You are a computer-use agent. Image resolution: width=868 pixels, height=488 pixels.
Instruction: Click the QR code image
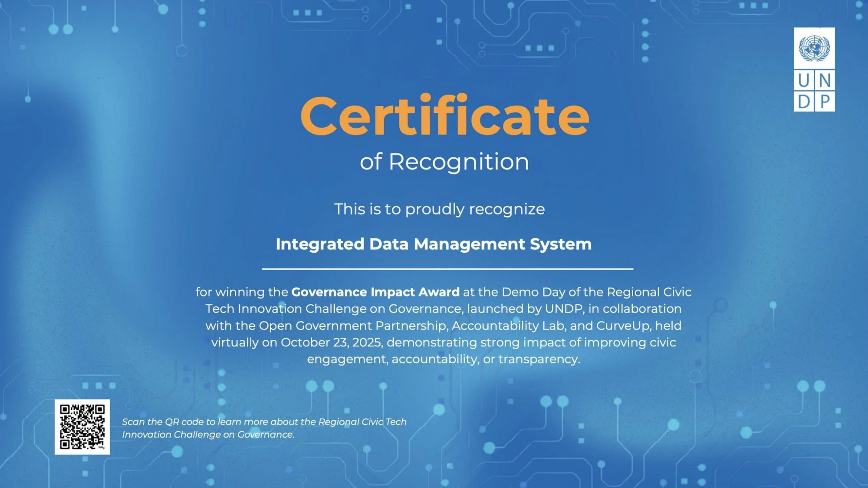(x=82, y=427)
